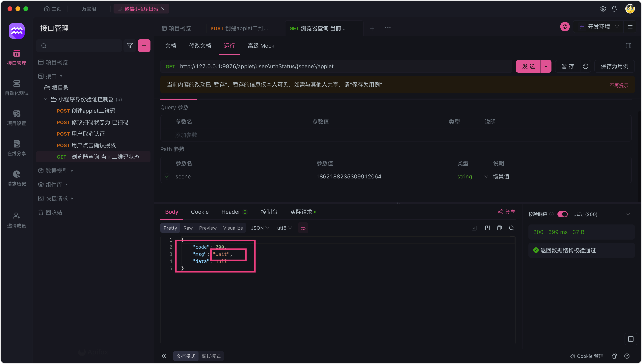Click the filter funnel icon in sidebar

coord(129,46)
